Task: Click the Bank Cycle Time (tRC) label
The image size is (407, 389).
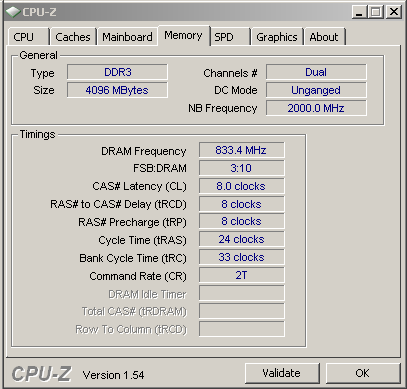Action: pyautogui.click(x=133, y=258)
